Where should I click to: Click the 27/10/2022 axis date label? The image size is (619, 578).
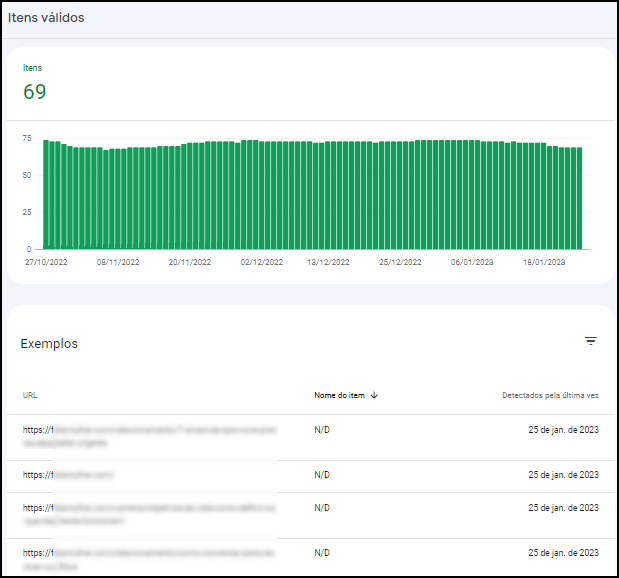click(46, 262)
